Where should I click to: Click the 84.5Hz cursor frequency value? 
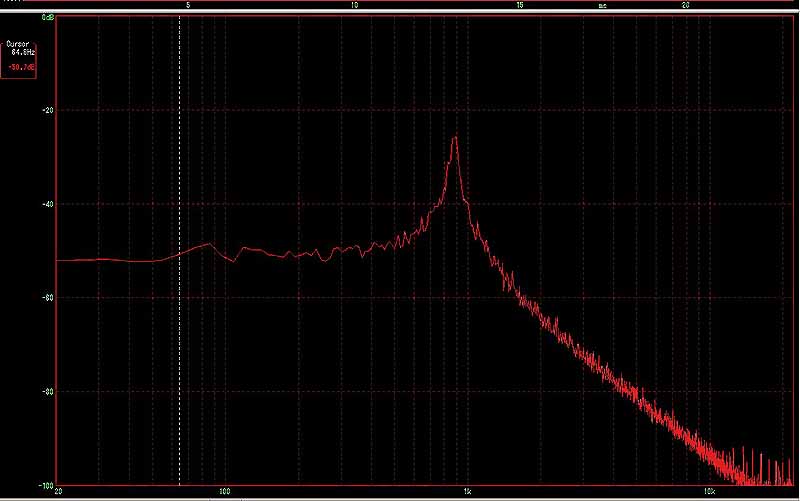[x=23, y=52]
